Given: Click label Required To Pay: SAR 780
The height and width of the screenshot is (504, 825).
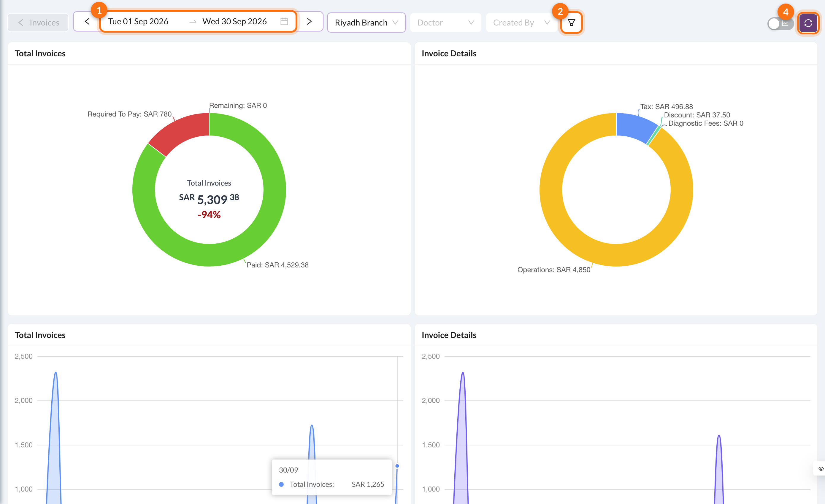Looking at the screenshot, I should pos(130,114).
